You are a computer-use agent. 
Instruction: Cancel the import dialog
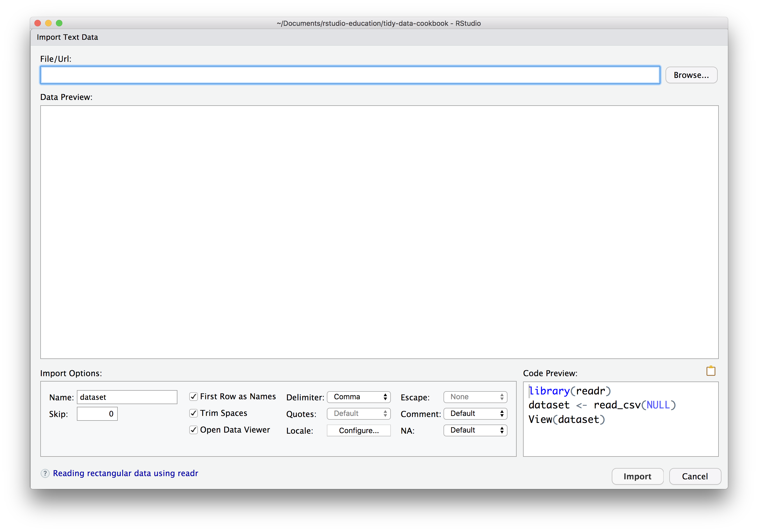point(695,477)
